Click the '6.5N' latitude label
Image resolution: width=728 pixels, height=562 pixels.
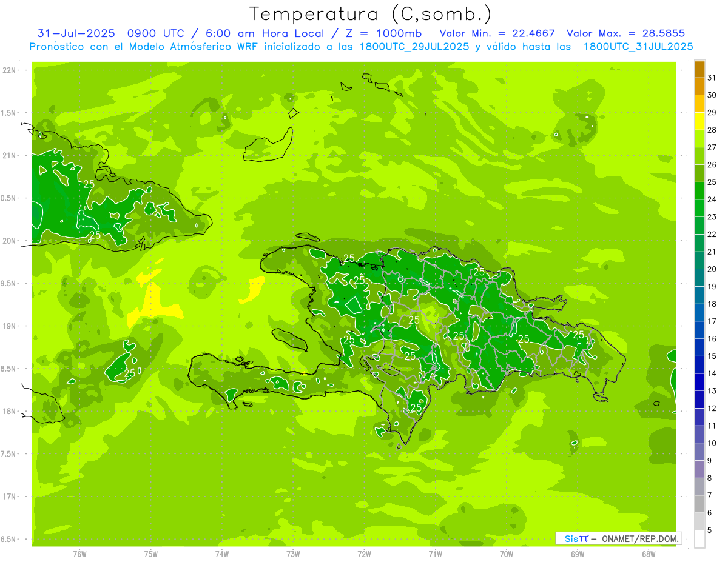point(9,540)
